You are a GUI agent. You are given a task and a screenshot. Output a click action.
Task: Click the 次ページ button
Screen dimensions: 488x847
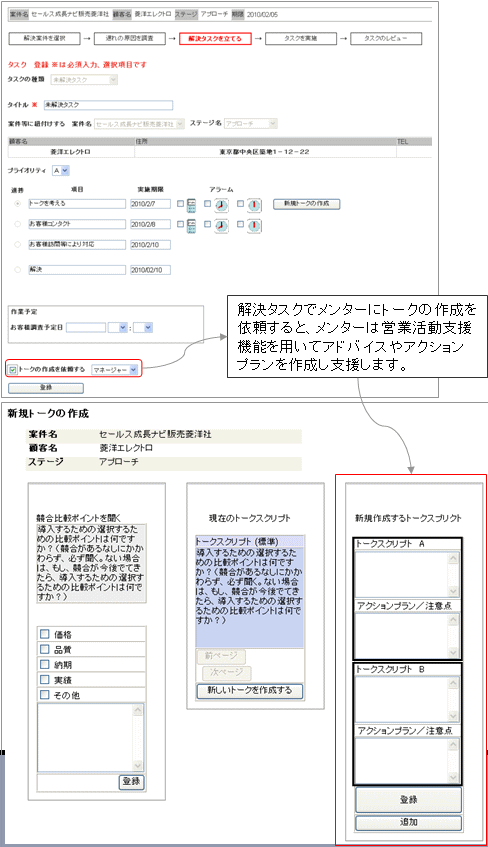(226, 673)
